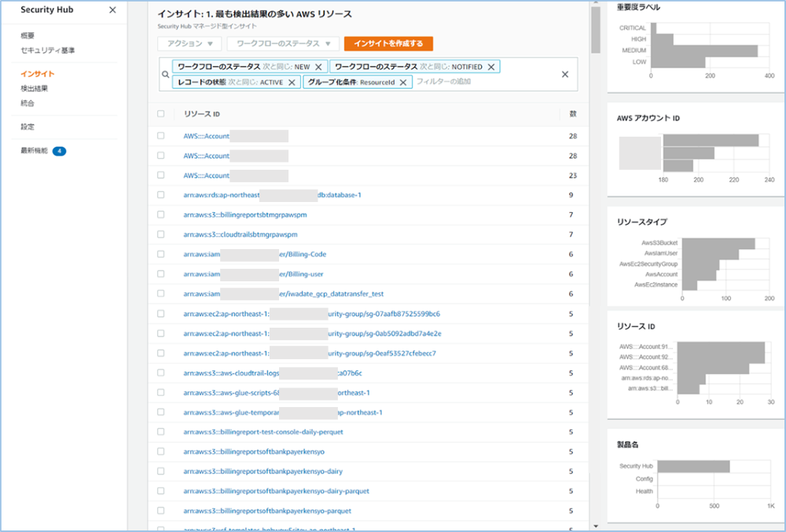Open 統合 in the sidebar

pos(28,103)
